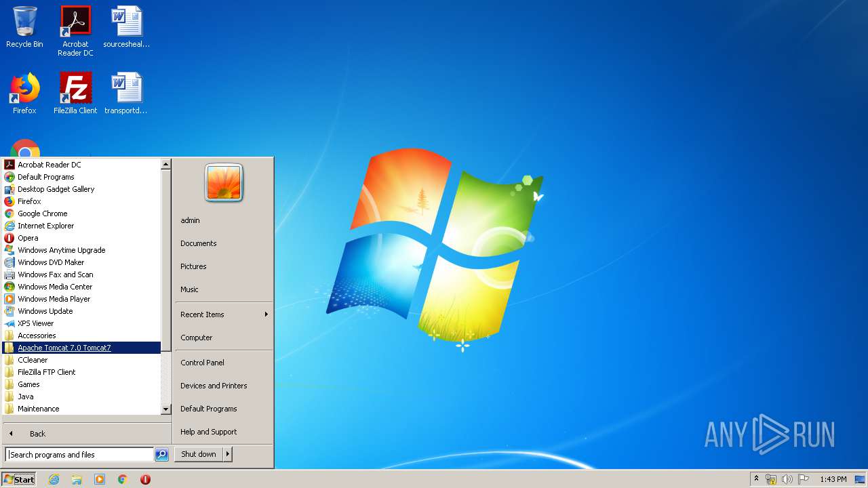Open the admin user folder
Screen dimensions: 868x488
tap(224, 220)
